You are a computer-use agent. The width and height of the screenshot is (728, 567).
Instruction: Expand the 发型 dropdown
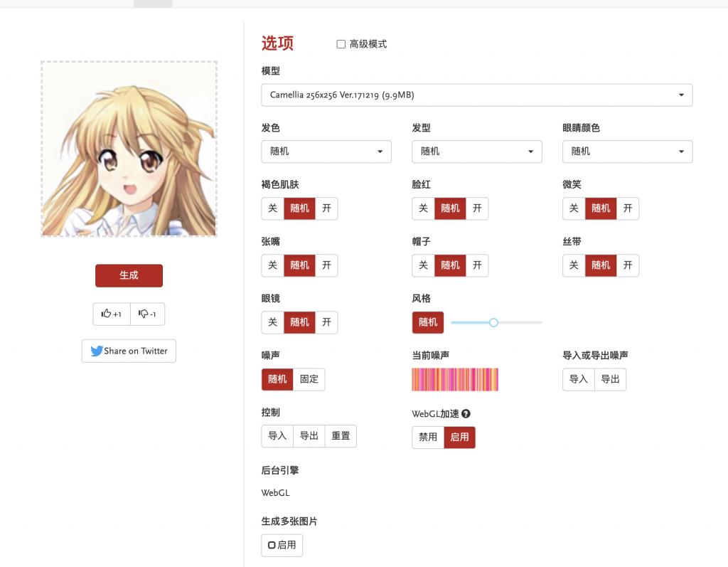pos(476,152)
